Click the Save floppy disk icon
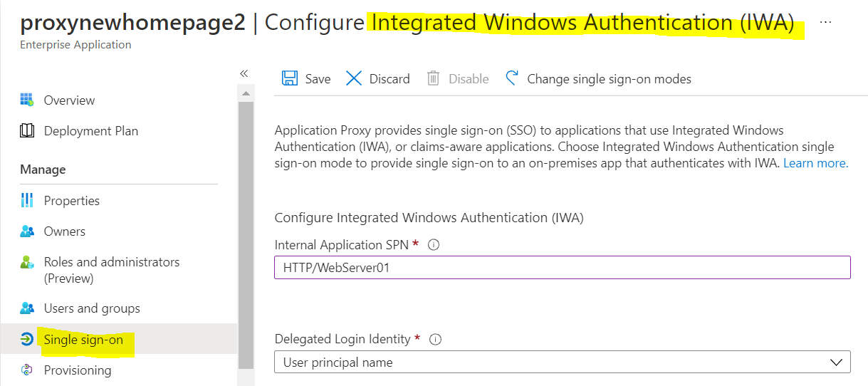This screenshot has width=868, height=386. (290, 78)
